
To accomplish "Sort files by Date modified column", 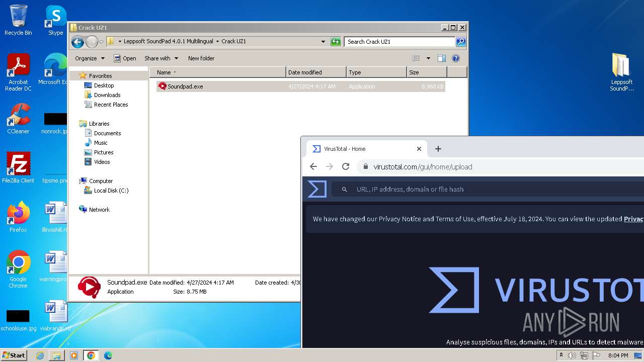I will click(x=316, y=72).
